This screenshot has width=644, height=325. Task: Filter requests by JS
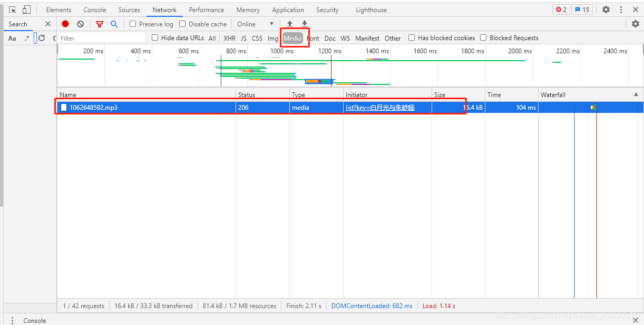(x=243, y=38)
